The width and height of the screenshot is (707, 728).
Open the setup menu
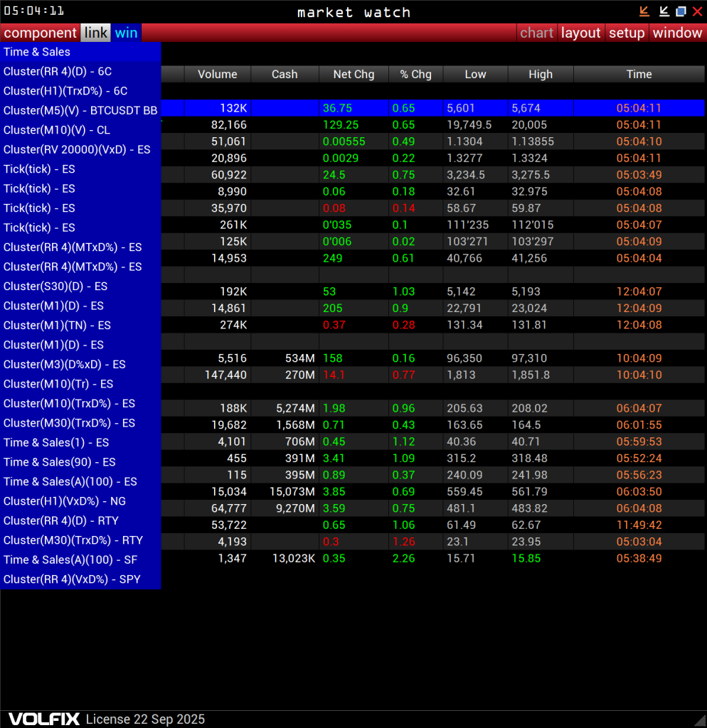[x=627, y=33]
